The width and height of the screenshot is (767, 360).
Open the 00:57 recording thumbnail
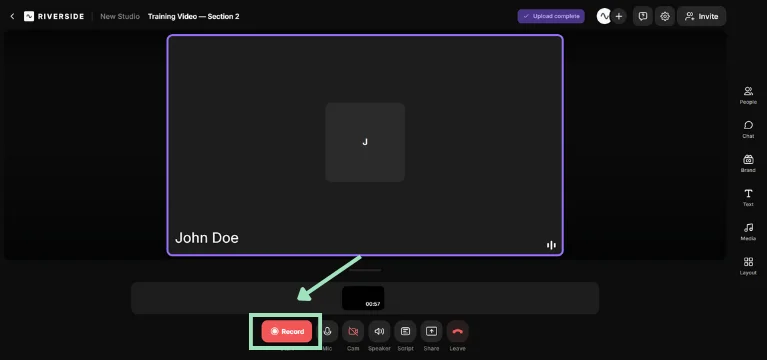click(x=363, y=298)
